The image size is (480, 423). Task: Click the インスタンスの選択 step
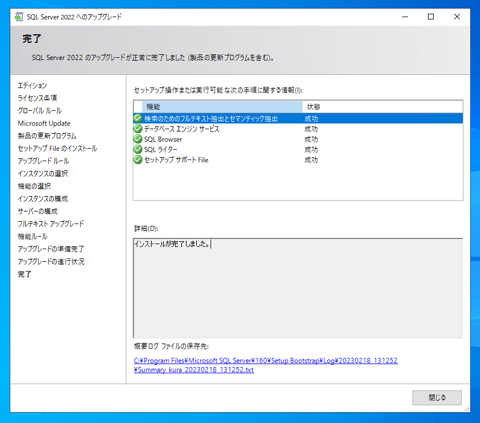(43, 174)
